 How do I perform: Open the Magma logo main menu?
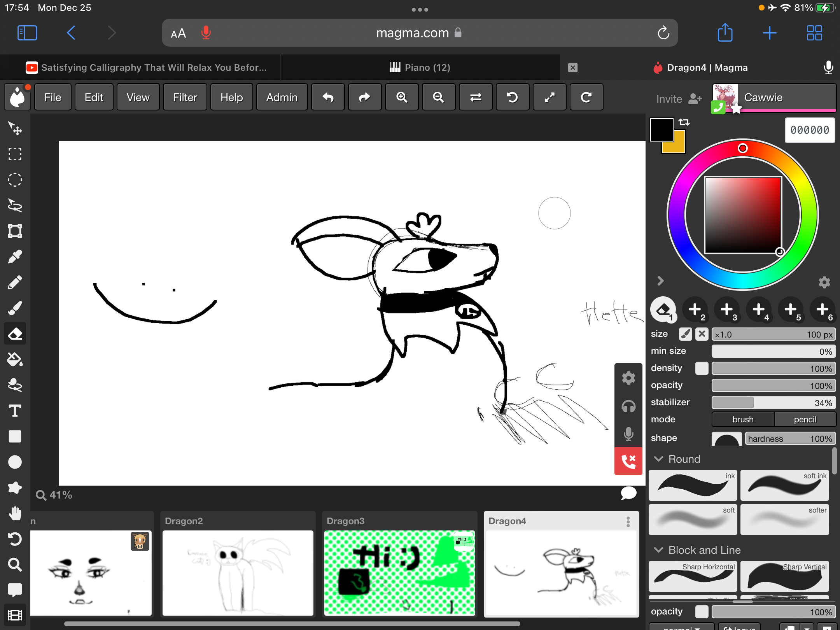point(17,97)
